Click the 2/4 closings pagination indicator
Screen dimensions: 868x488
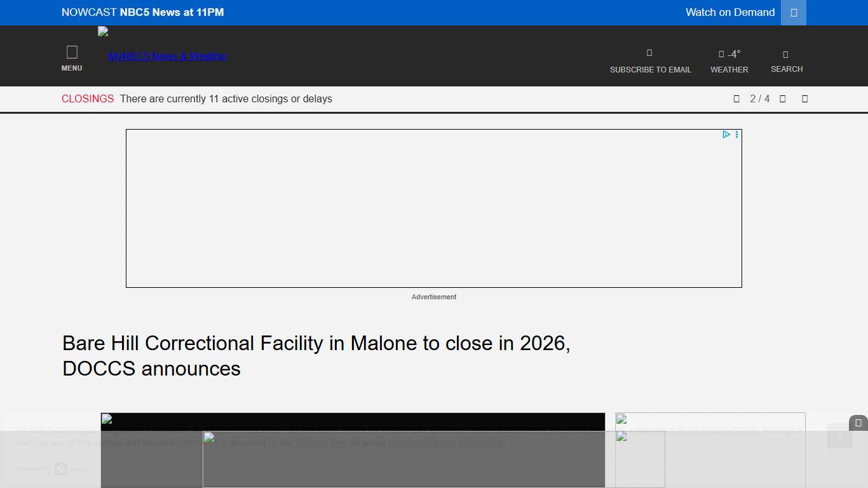[x=759, y=98]
